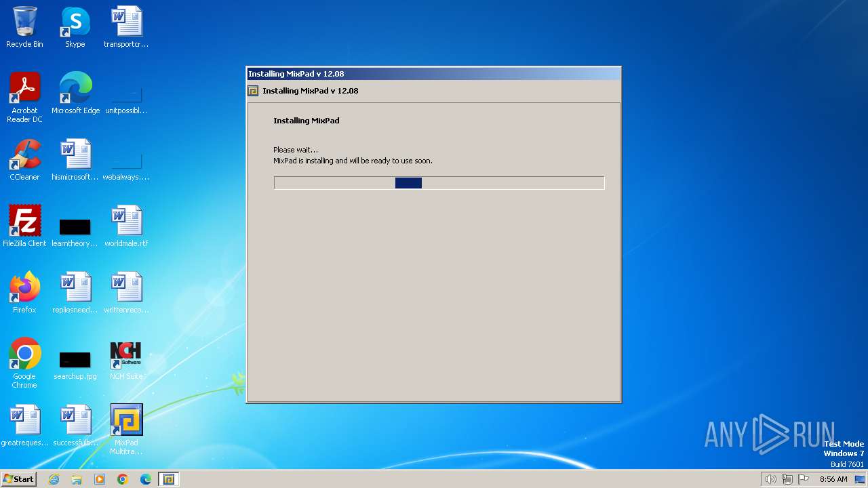Open repliesneed... Word document icon
The image size is (868, 488).
75,293
